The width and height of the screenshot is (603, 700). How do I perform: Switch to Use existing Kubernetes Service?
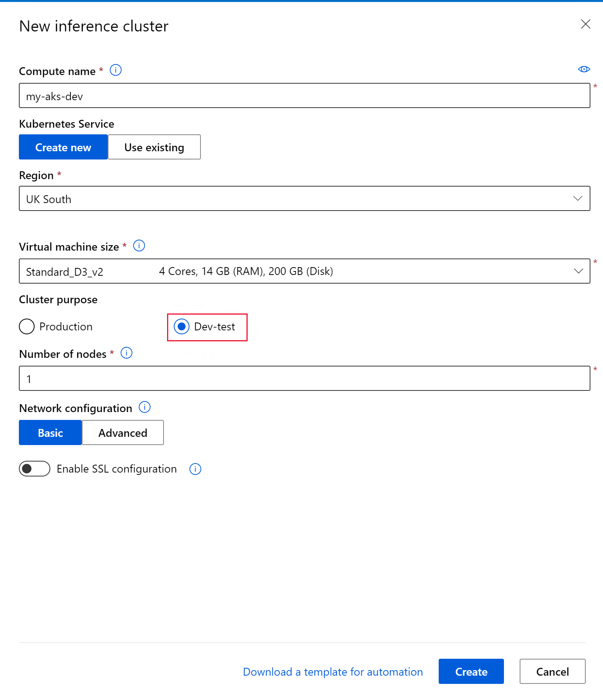point(154,147)
